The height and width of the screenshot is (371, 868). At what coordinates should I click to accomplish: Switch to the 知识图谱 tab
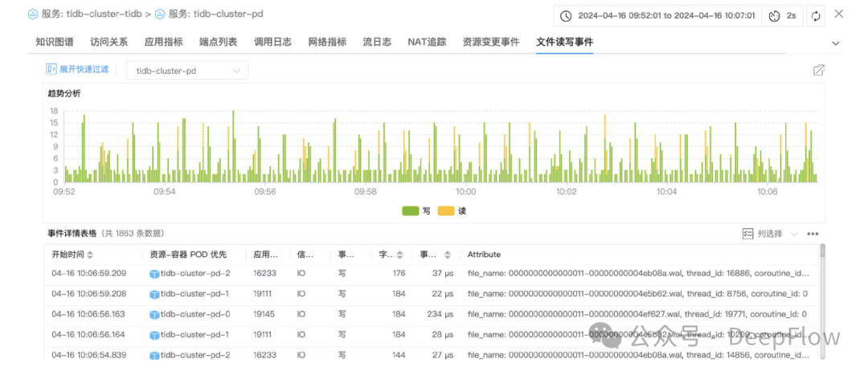tap(55, 42)
